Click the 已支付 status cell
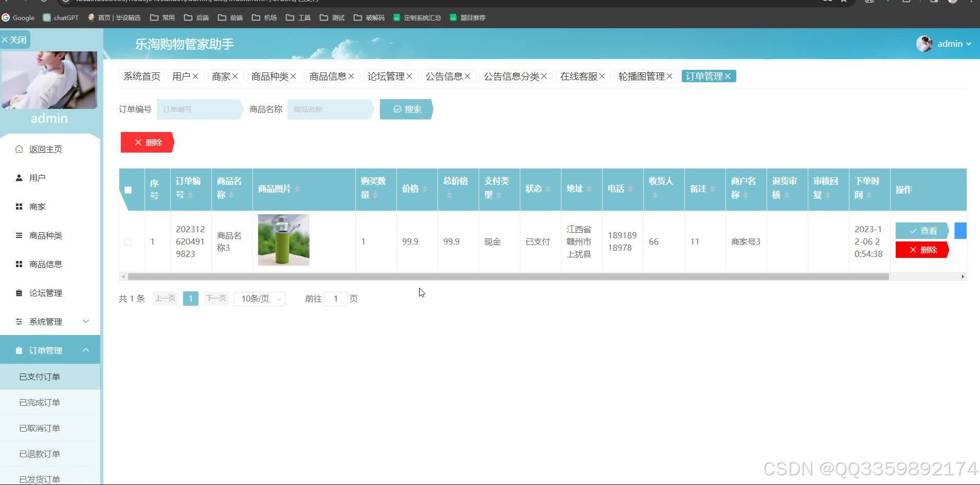The width and height of the screenshot is (980, 485). point(538,241)
